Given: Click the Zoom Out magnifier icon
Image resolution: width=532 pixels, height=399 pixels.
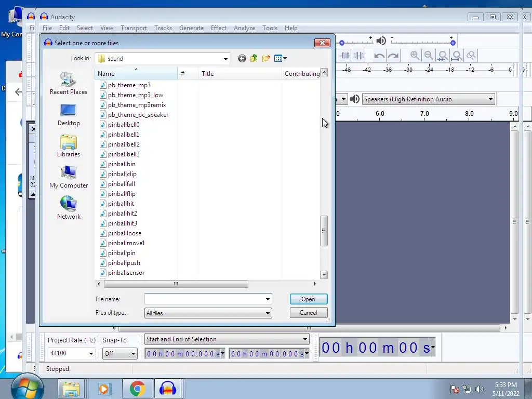Looking at the screenshot, I should point(429,56).
